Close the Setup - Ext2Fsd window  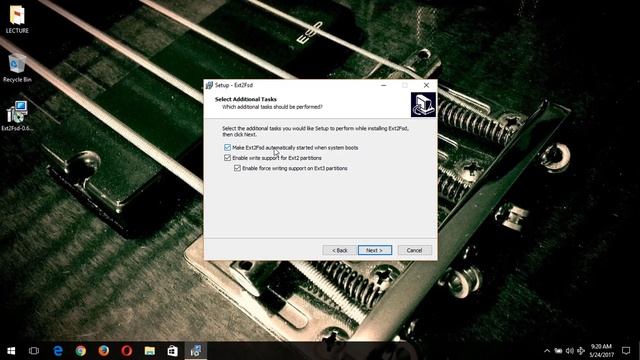426,85
